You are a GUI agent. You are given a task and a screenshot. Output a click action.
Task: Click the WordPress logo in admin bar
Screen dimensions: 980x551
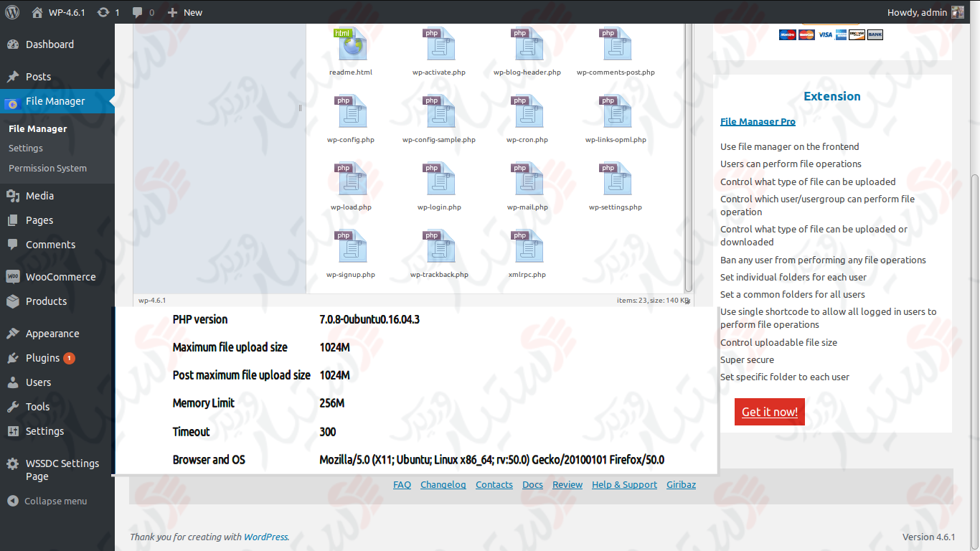[x=12, y=12]
